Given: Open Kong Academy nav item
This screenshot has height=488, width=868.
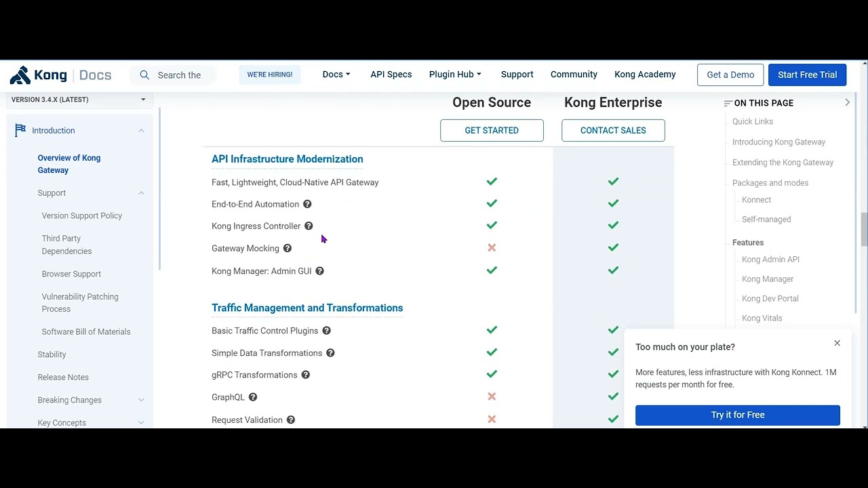Looking at the screenshot, I should (645, 75).
